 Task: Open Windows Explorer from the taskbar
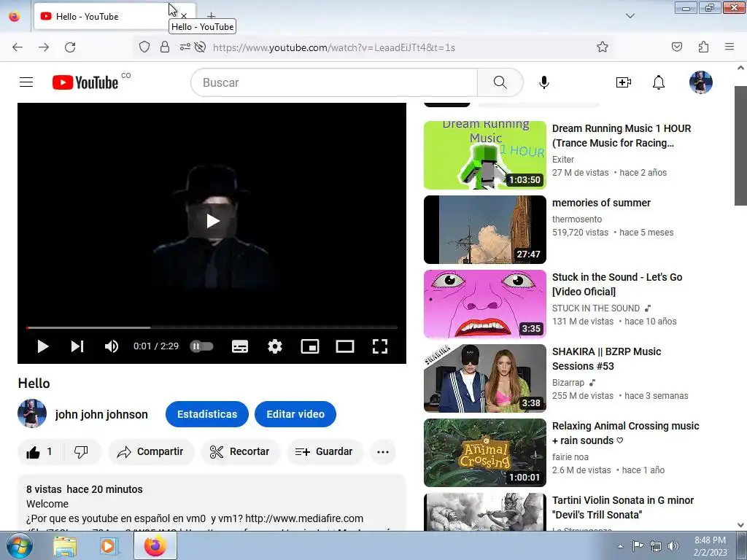(65, 545)
